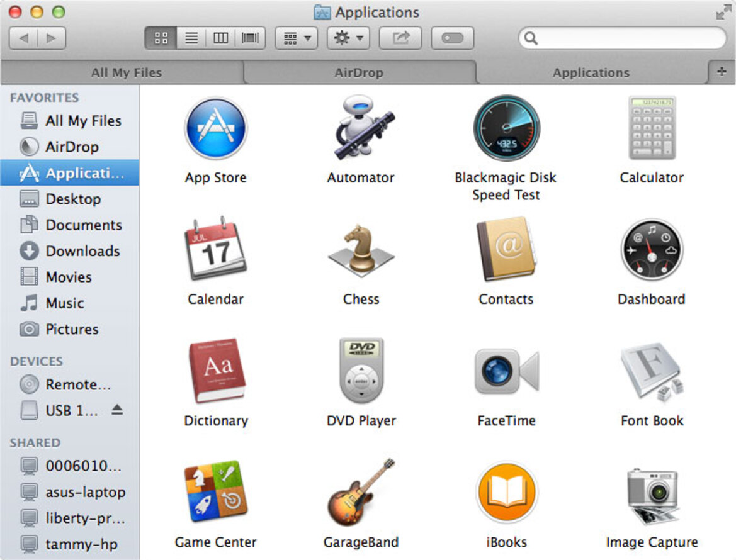736x560 pixels.
Task: Select the Applications tab
Action: click(591, 73)
